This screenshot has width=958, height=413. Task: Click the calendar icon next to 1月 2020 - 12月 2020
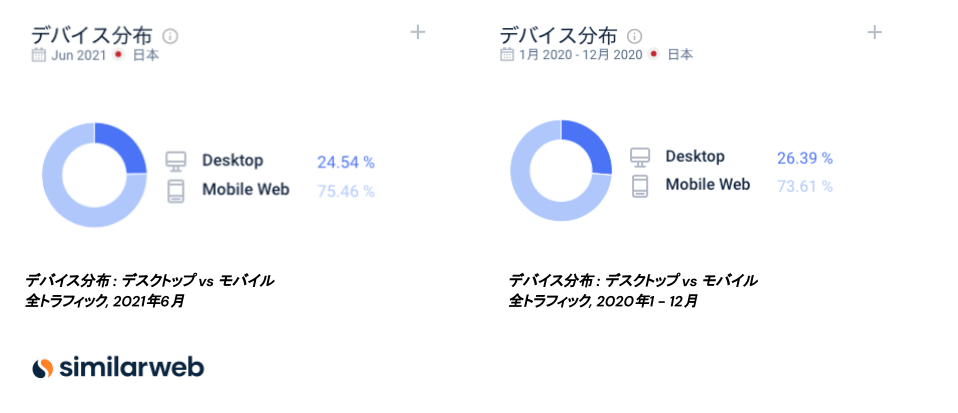tap(507, 55)
